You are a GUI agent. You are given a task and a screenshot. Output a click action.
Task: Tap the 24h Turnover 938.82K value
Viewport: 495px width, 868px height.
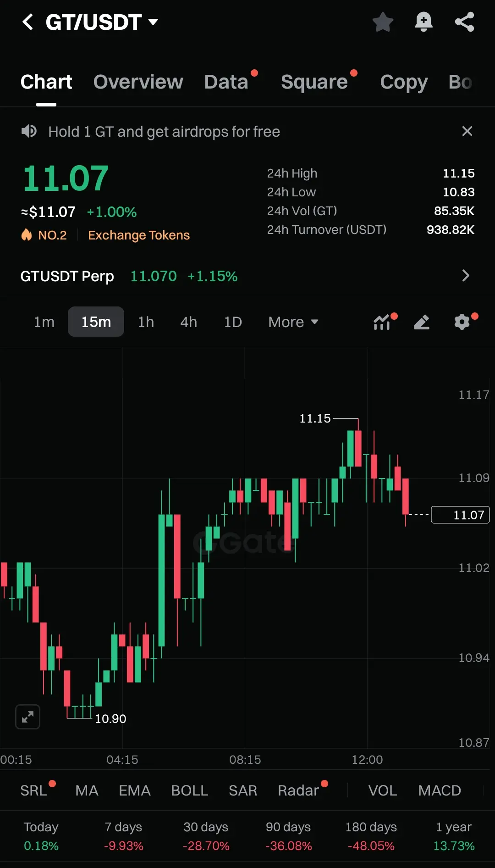450,230
